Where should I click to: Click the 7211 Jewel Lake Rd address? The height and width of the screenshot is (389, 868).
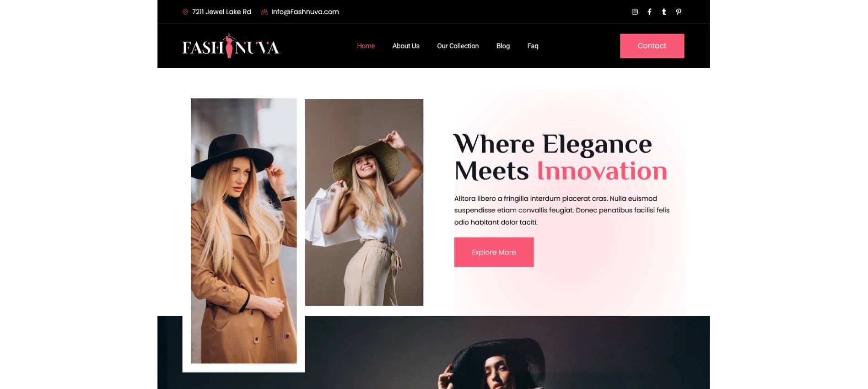[x=221, y=12]
